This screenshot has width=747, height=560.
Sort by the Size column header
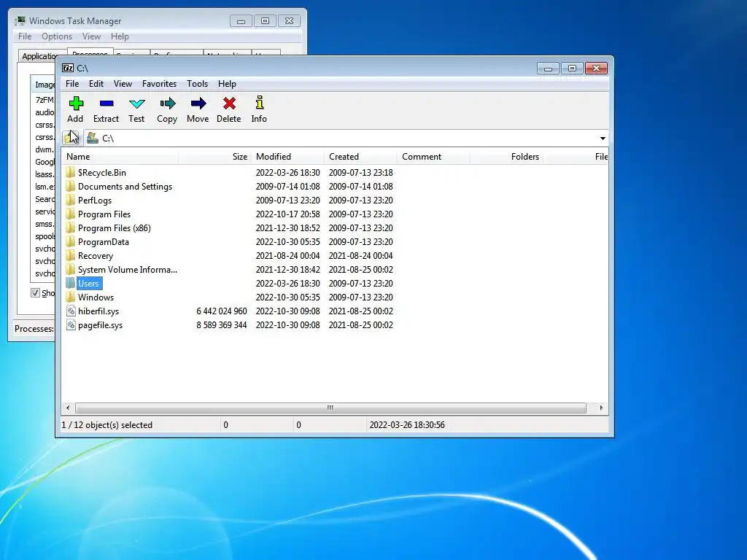coord(215,157)
